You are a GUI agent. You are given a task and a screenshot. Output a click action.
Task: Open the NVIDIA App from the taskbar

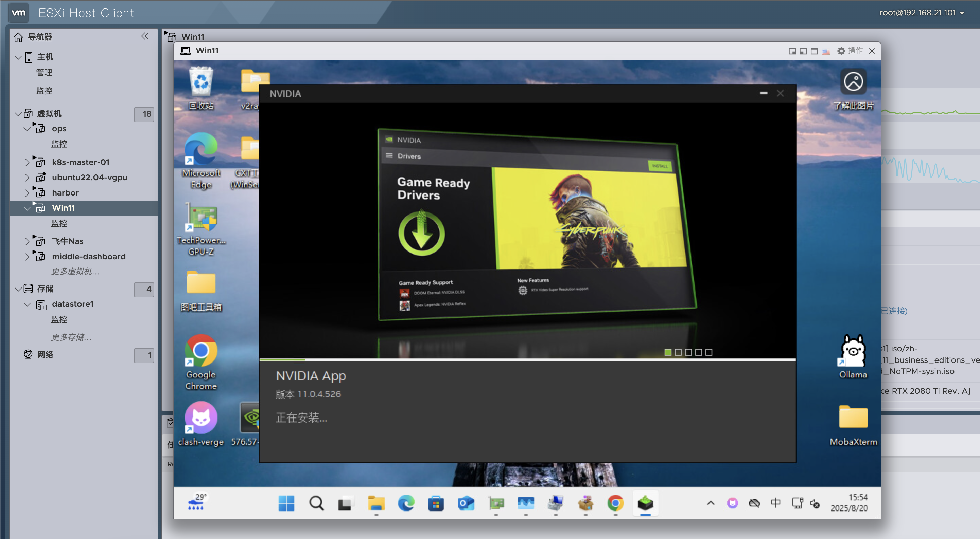click(x=645, y=503)
